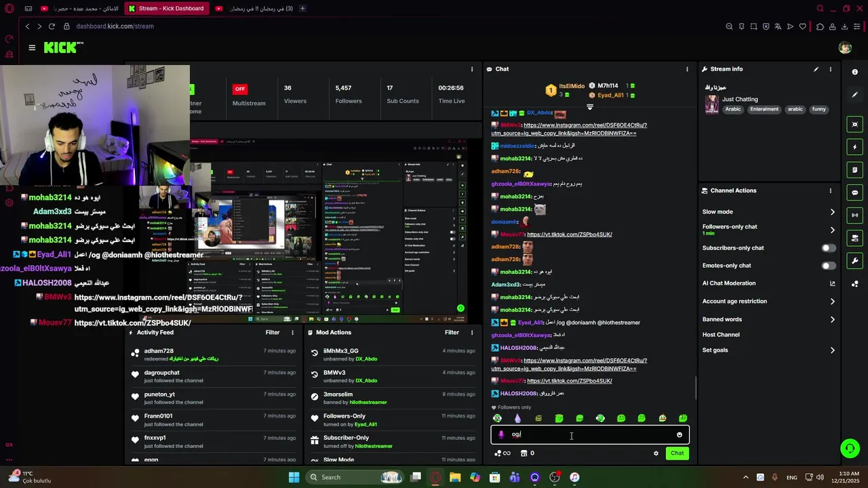This screenshot has height=488, width=868.
Task: Click the pencil icon in the right sidebar
Action: (854, 95)
